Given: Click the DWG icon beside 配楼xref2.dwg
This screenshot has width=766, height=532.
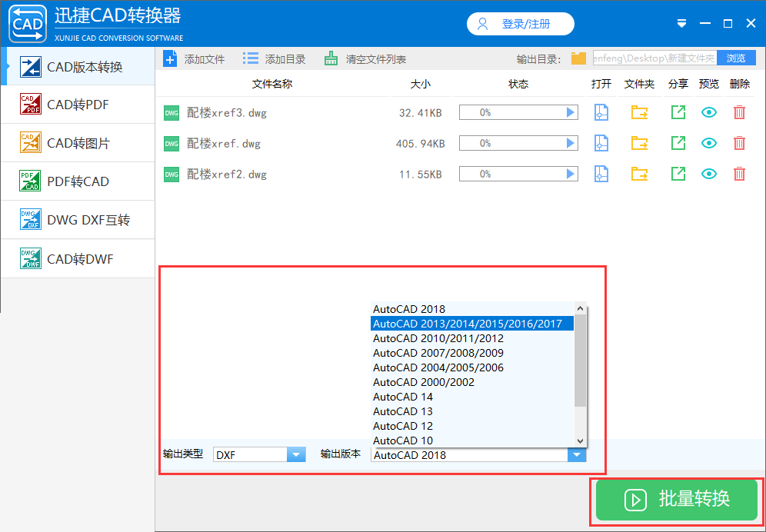Looking at the screenshot, I should pyautogui.click(x=172, y=175).
